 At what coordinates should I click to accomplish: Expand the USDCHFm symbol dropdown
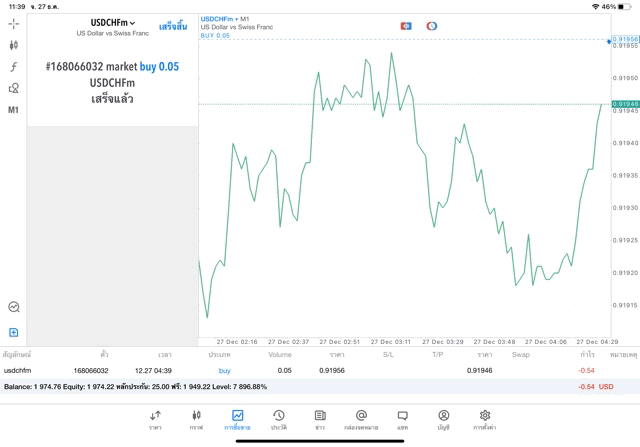(112, 22)
